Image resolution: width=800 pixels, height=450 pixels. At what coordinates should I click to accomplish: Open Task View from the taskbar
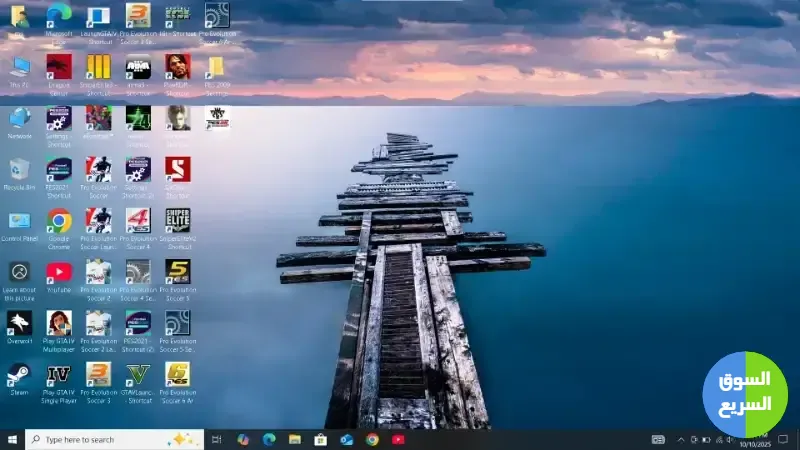[x=216, y=439]
